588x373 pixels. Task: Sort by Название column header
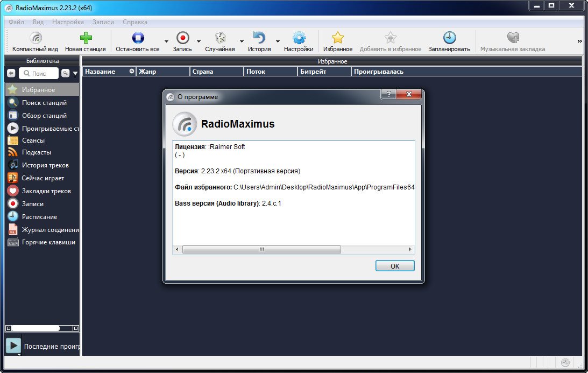(x=109, y=71)
